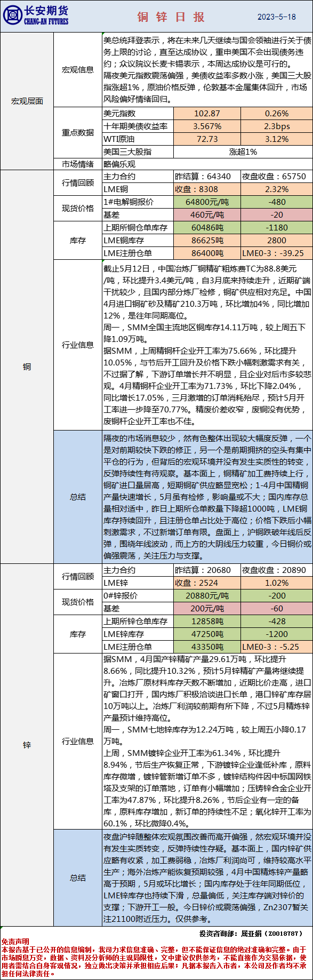This screenshot has width=313, height=980.
Task: Select the LME0-3：-39.25 cell
Action: coord(277,253)
